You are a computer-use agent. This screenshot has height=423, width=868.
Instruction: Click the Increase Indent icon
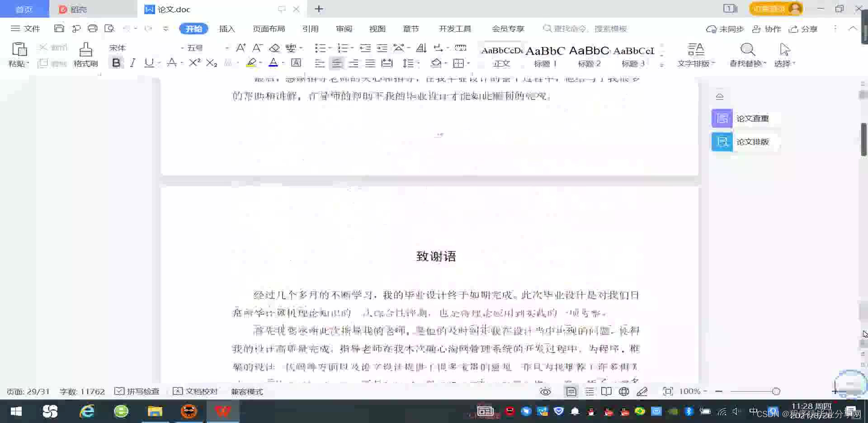pos(382,47)
